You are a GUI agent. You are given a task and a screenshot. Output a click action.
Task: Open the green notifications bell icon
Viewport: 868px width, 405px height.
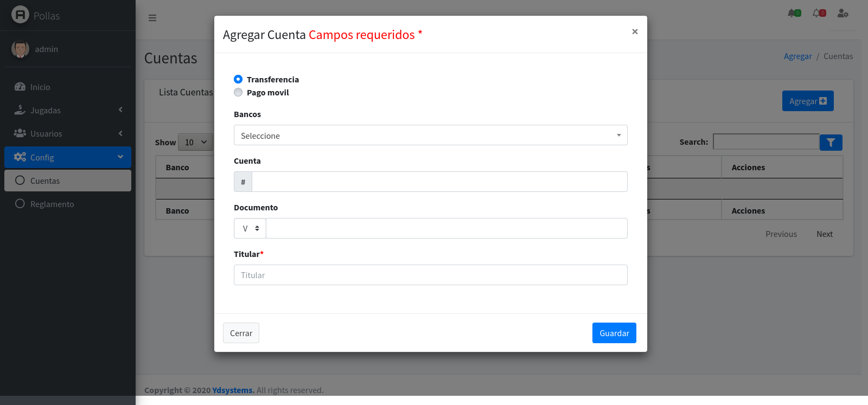[x=794, y=13]
